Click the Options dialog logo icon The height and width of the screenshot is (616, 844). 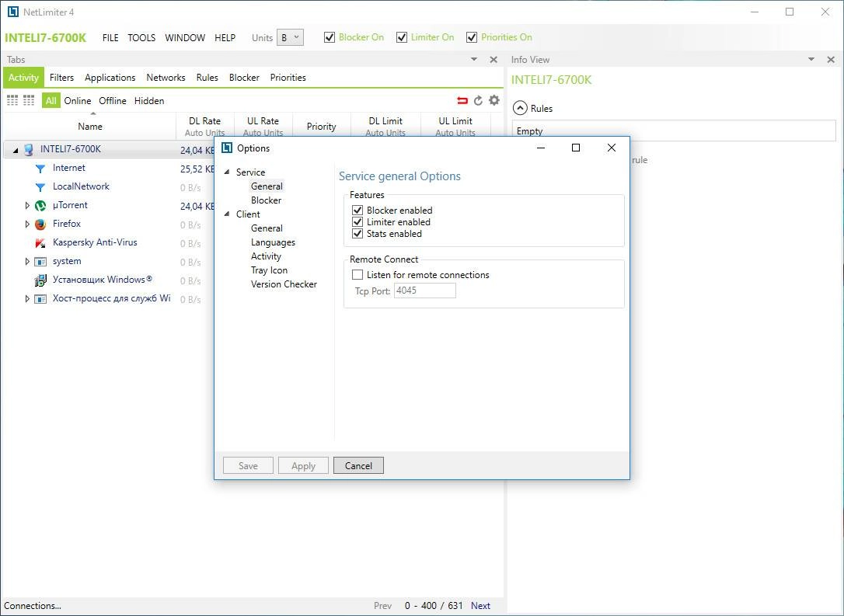click(x=227, y=148)
